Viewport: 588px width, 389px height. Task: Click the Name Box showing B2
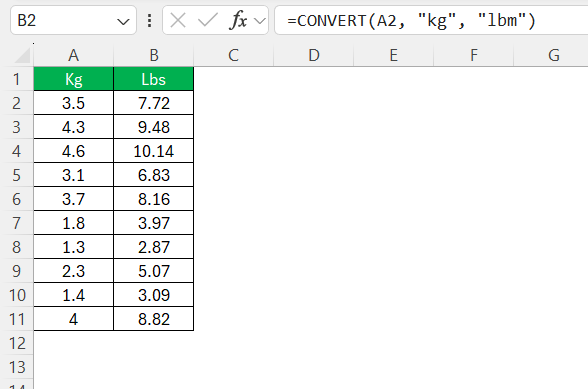point(73,20)
